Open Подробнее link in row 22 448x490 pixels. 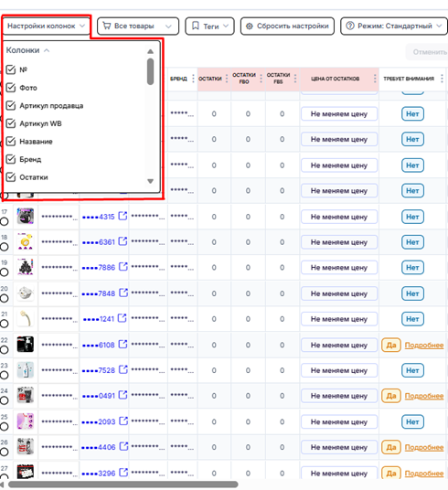pyautogui.click(x=424, y=346)
